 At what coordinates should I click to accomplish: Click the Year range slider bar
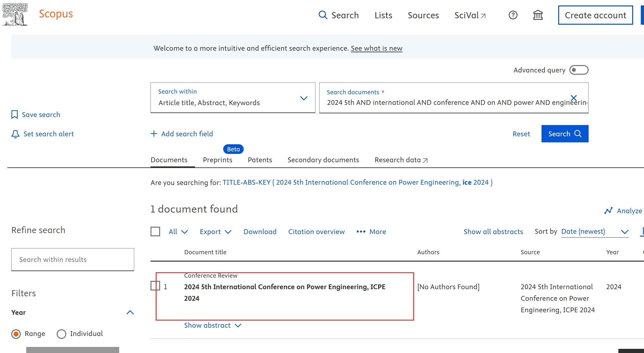click(73, 350)
